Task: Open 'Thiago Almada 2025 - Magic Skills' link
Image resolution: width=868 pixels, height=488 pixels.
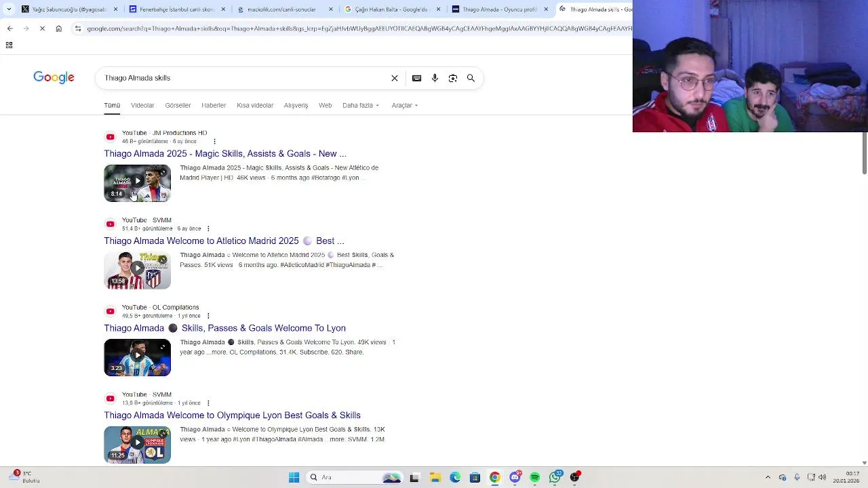Action: click(225, 154)
